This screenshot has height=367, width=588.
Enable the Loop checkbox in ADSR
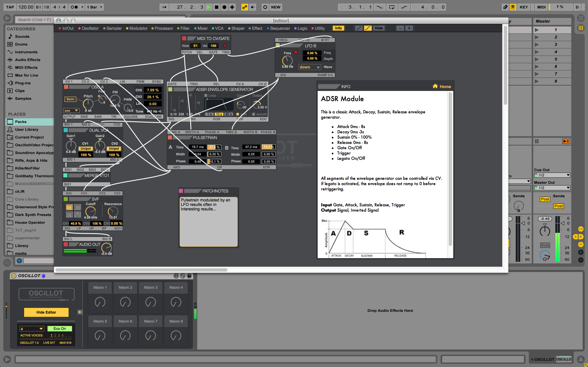206,95
